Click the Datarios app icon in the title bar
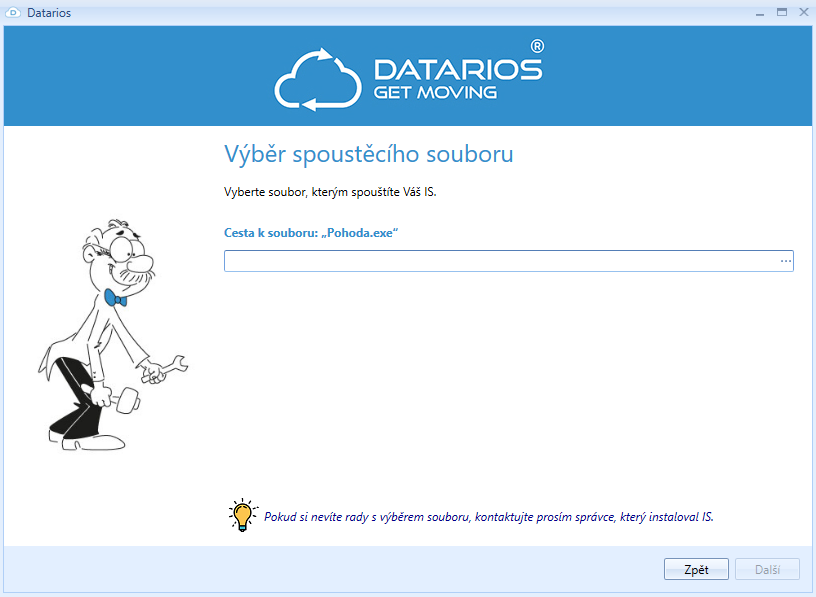Image resolution: width=816 pixels, height=597 pixels. pos(13,13)
